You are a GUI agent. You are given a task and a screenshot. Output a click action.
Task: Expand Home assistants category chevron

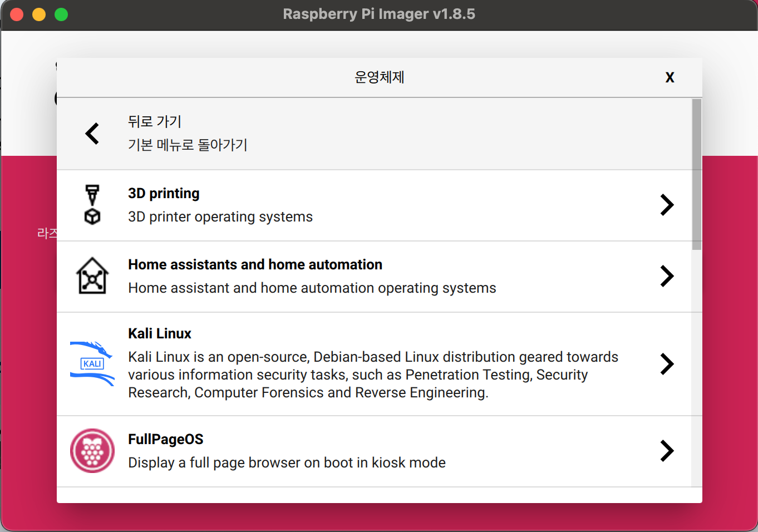point(667,276)
